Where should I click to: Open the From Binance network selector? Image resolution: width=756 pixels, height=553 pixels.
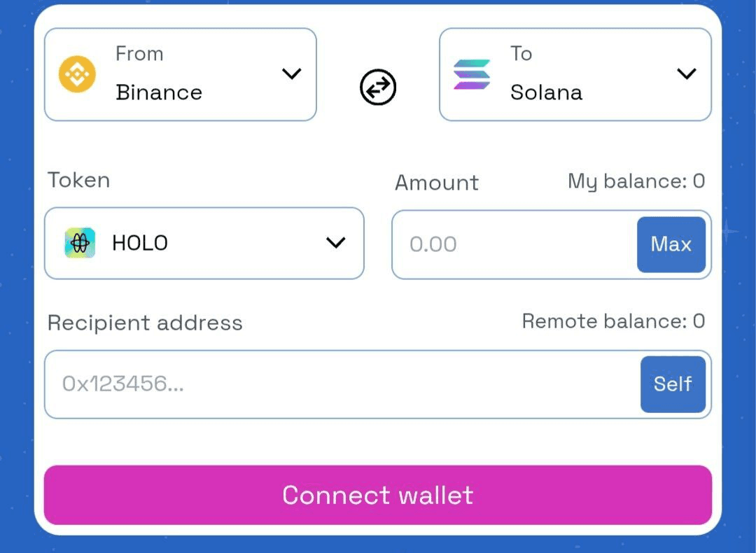coord(181,74)
